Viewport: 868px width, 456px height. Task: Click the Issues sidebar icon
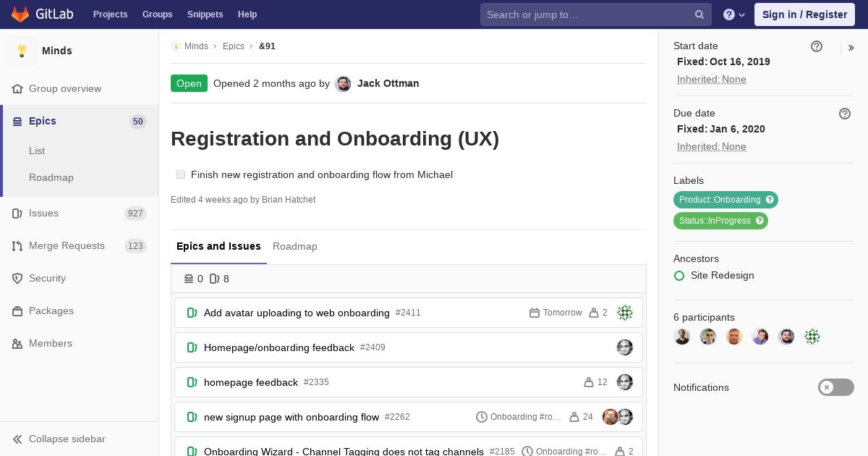pos(17,213)
